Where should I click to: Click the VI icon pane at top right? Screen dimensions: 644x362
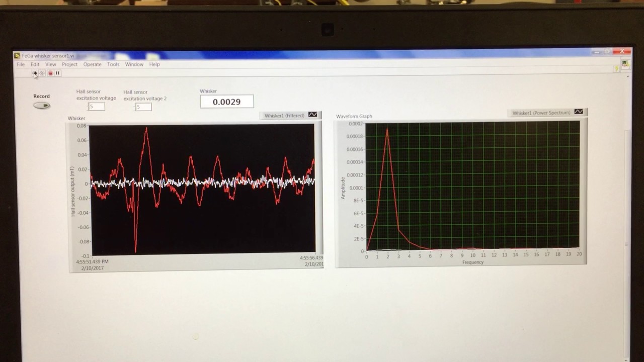(625, 64)
